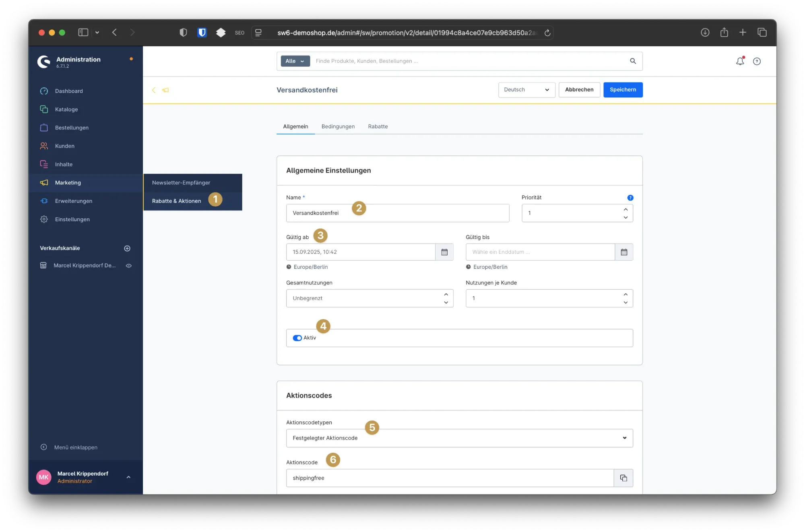Click the magnifier in the search bar
Image resolution: width=805 pixels, height=532 pixels.
coord(633,61)
